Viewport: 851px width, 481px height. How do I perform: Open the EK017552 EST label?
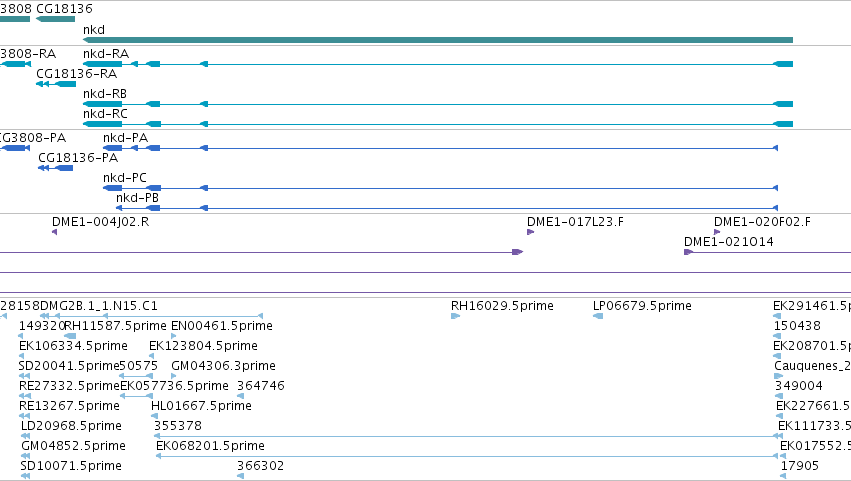click(x=816, y=447)
